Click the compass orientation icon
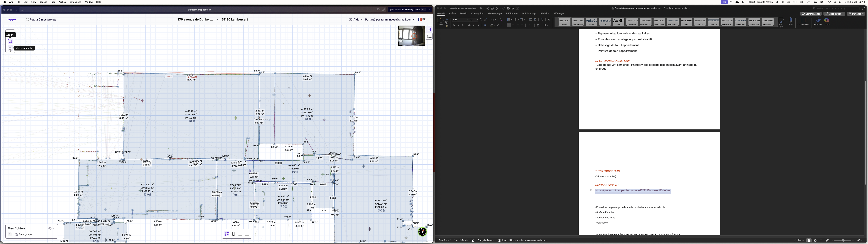868x244 pixels. tap(422, 231)
